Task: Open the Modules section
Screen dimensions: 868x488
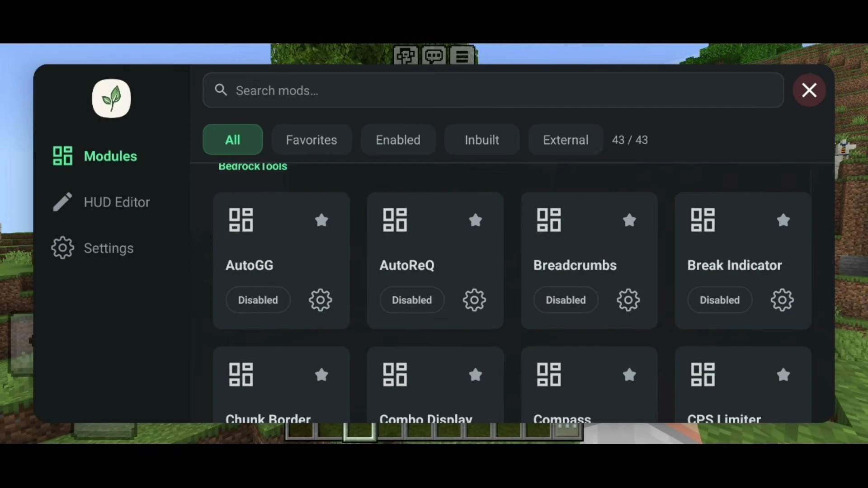Action: (95, 156)
